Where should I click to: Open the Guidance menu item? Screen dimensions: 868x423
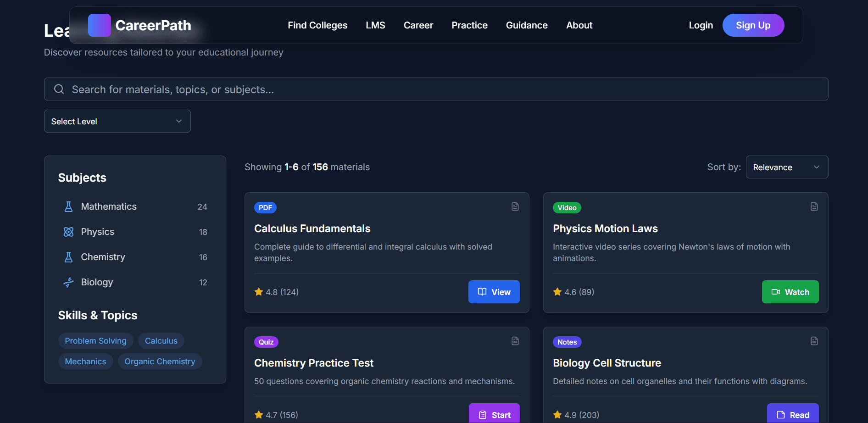coord(526,25)
